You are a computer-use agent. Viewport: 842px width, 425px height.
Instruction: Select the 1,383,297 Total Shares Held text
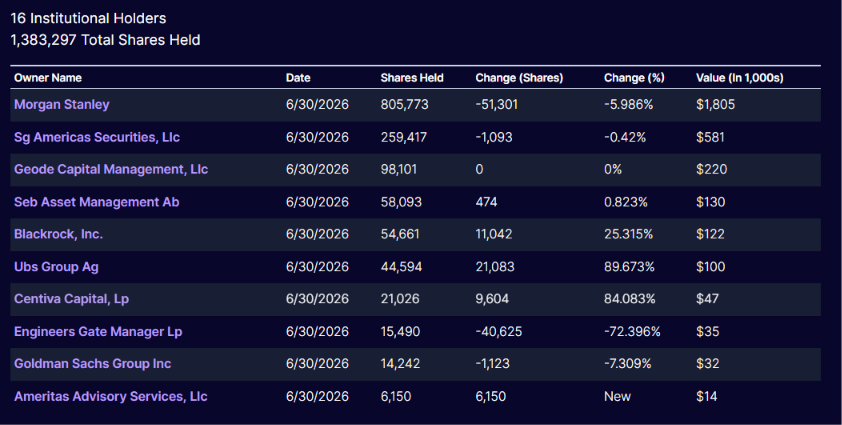click(105, 40)
